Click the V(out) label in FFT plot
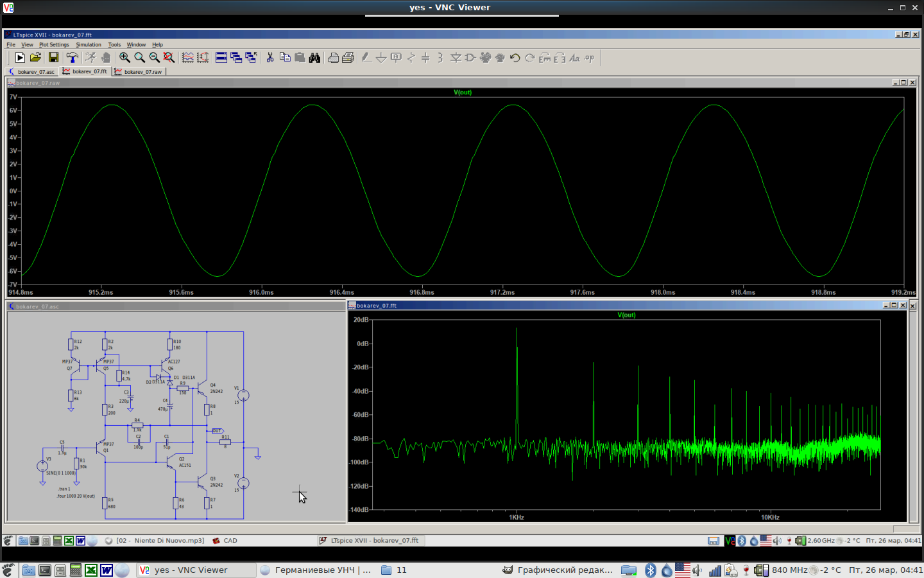The height and width of the screenshot is (578, 924). 626,315
